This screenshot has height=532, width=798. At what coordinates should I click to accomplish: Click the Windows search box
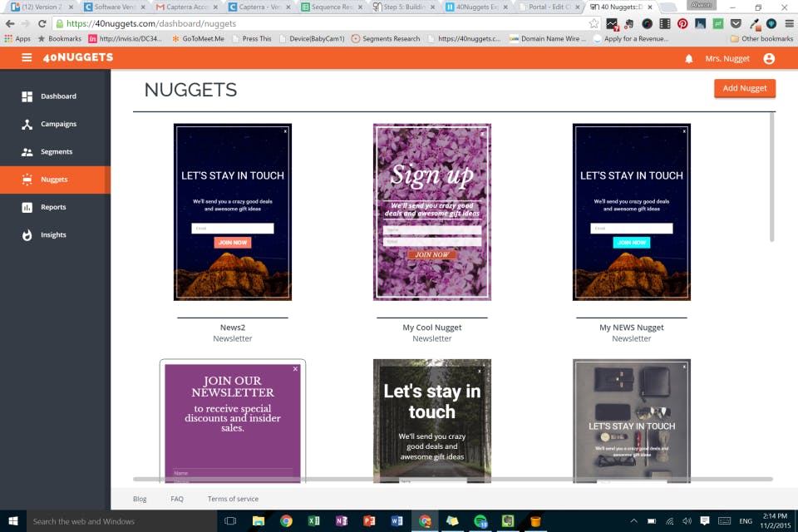click(121, 521)
